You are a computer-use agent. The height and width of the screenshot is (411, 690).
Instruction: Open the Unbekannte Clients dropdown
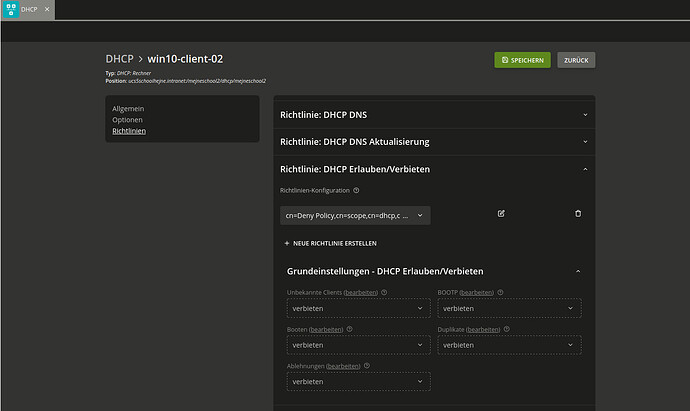[x=355, y=308]
